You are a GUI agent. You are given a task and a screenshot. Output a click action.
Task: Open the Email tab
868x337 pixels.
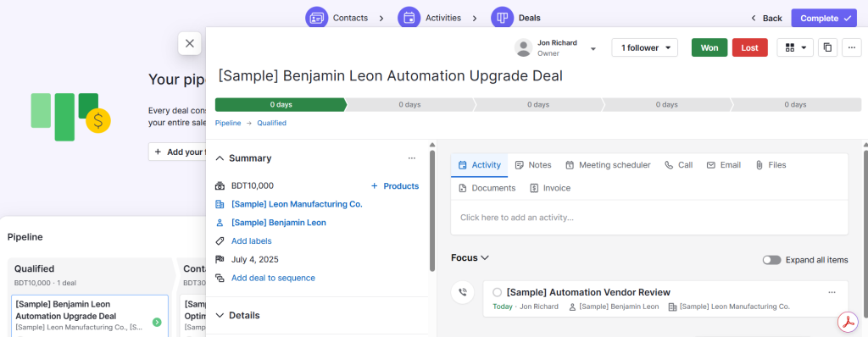coord(724,165)
